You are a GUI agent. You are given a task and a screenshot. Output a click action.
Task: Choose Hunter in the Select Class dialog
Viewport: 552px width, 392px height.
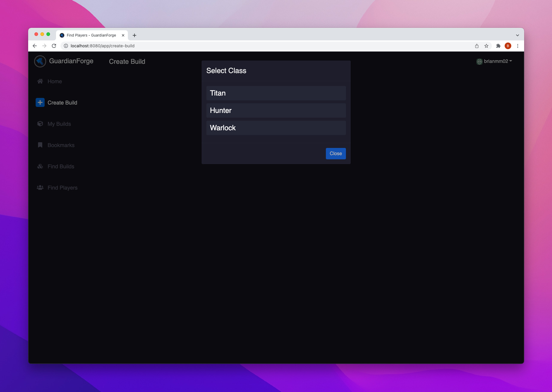click(x=276, y=111)
